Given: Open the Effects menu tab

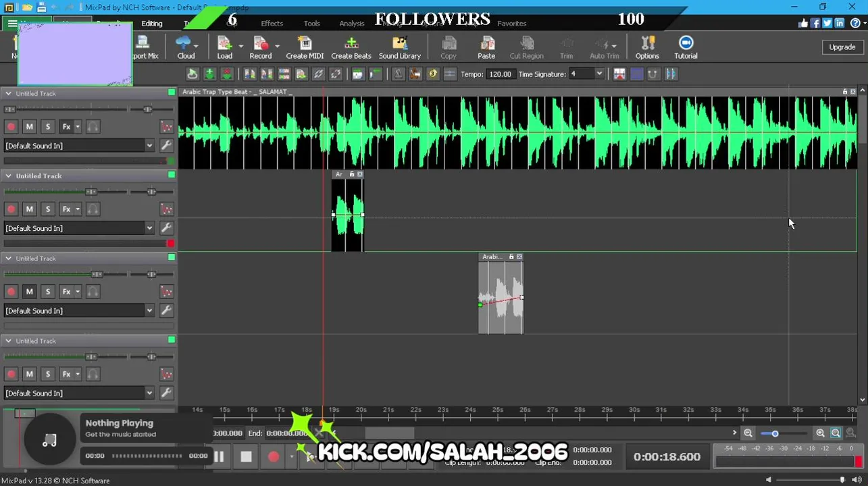Looking at the screenshot, I should (x=272, y=24).
